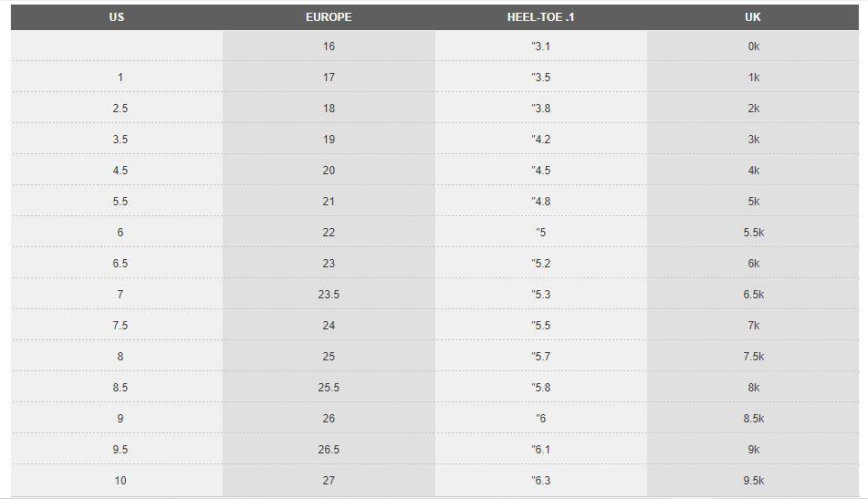This screenshot has width=868, height=499.
Task: Select the Europe size 23.5 cell
Action: click(x=329, y=295)
